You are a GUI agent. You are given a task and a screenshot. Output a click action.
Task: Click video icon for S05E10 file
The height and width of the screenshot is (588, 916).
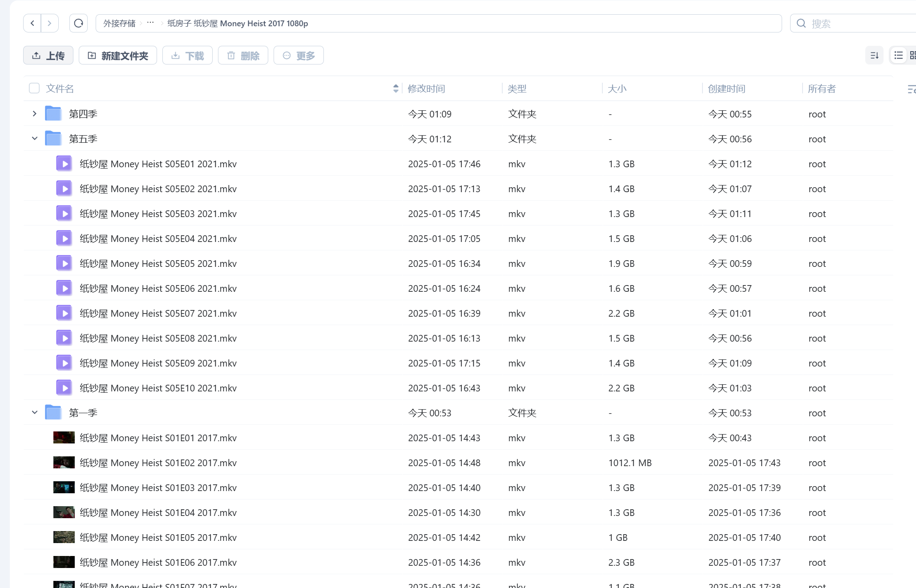(x=64, y=388)
